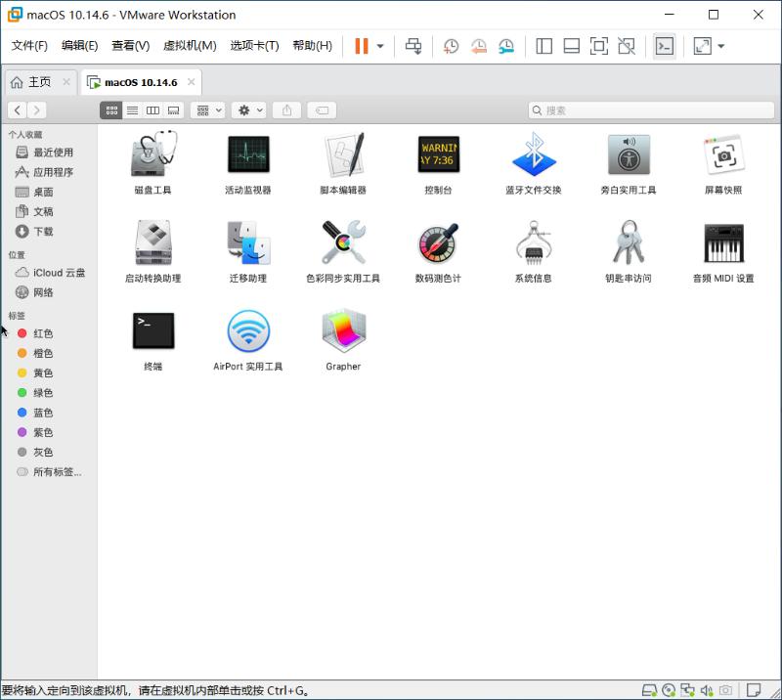Screen dimensions: 782x700
Task: Pause the virtual machine
Action: tap(360, 45)
